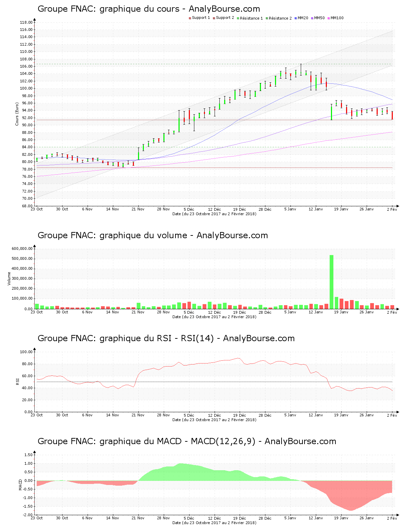Click the MM20 legend color square
Viewport: 412px width, 532px height.
tap(296, 18)
